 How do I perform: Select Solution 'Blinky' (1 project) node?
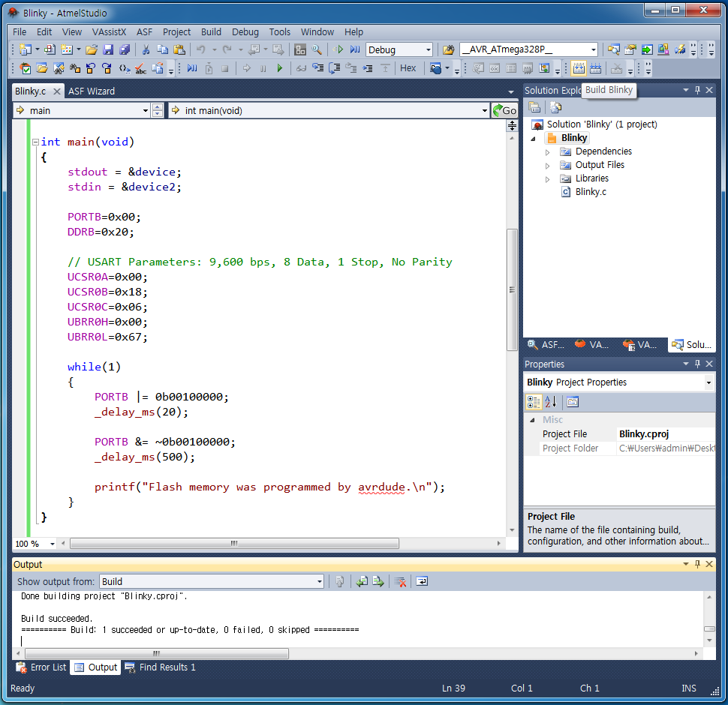tap(602, 124)
